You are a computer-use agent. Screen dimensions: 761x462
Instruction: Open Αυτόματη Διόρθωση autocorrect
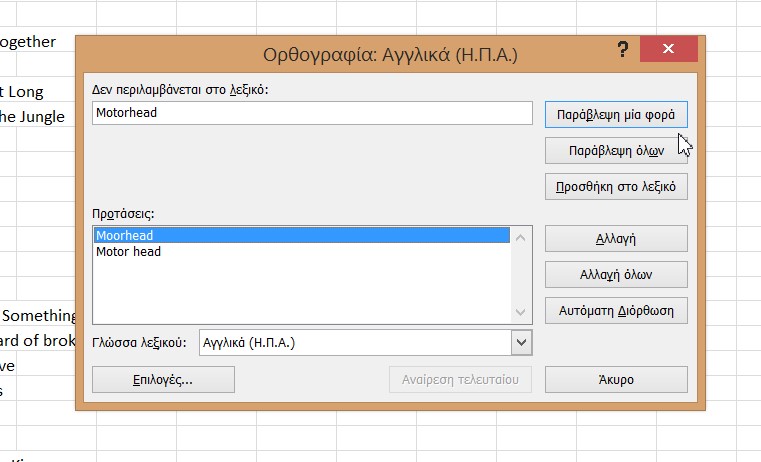[616, 310]
